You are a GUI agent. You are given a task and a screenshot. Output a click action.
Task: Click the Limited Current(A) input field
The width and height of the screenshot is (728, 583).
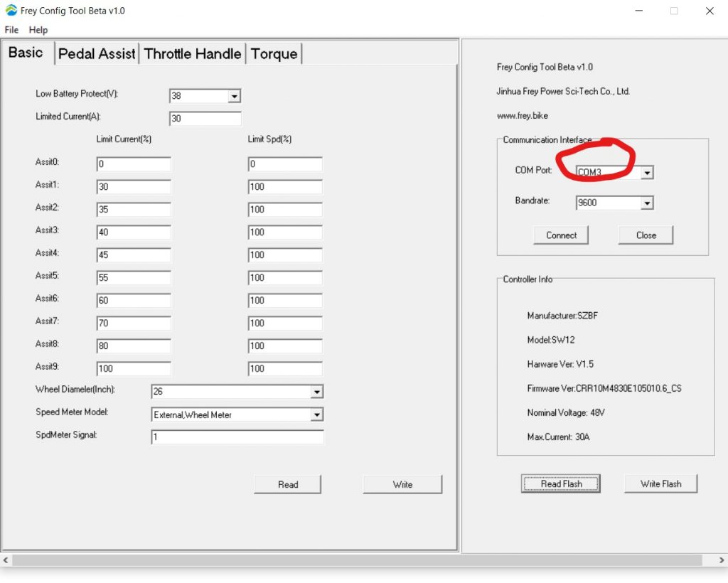pyautogui.click(x=205, y=118)
